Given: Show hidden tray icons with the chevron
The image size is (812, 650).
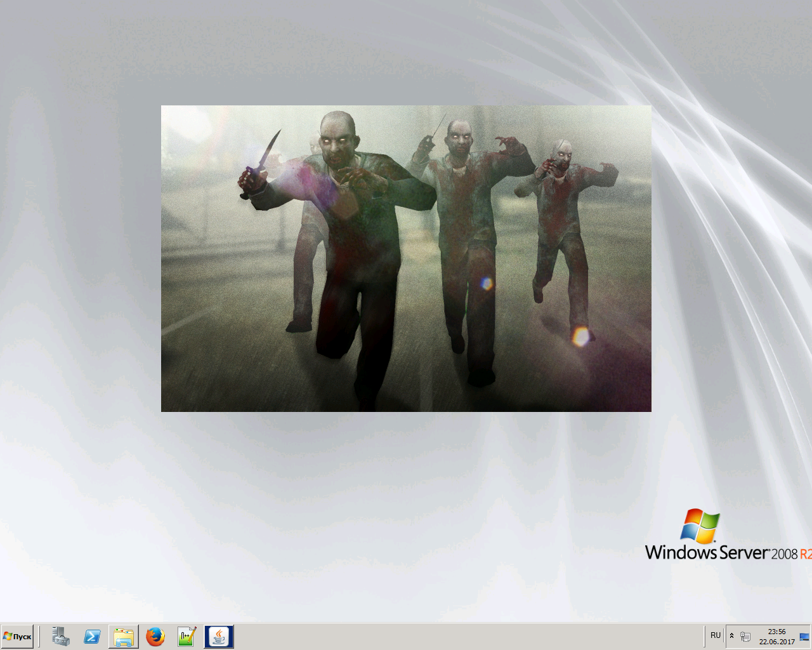Looking at the screenshot, I should point(731,636).
